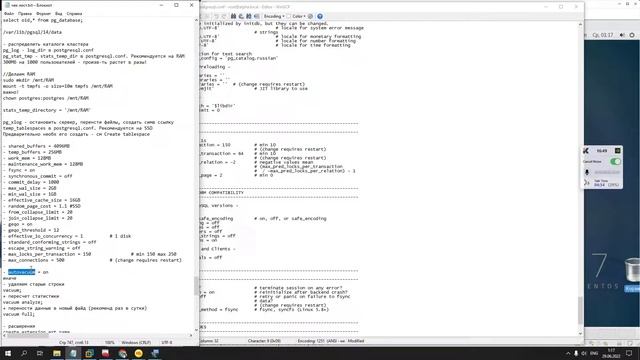The image size is (640, 360).
Task: Show hidden tray icons chevron
Action: pyautogui.click(x=568, y=353)
